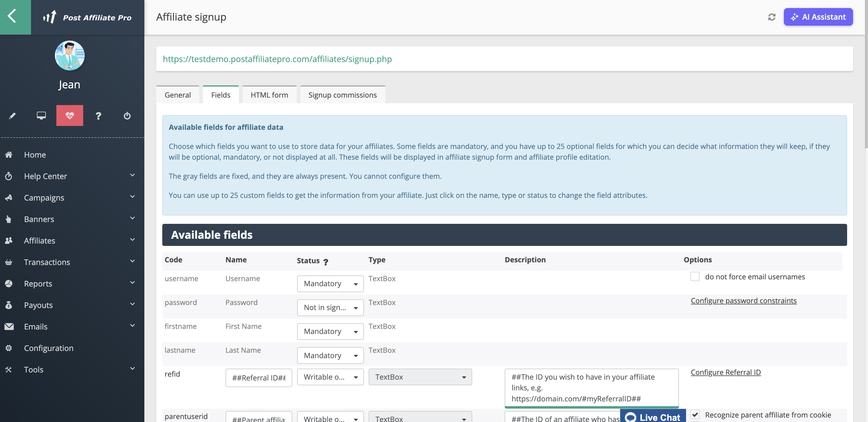Open the question mark help icon
This screenshot has height=422, width=868.
pyautogui.click(x=98, y=115)
